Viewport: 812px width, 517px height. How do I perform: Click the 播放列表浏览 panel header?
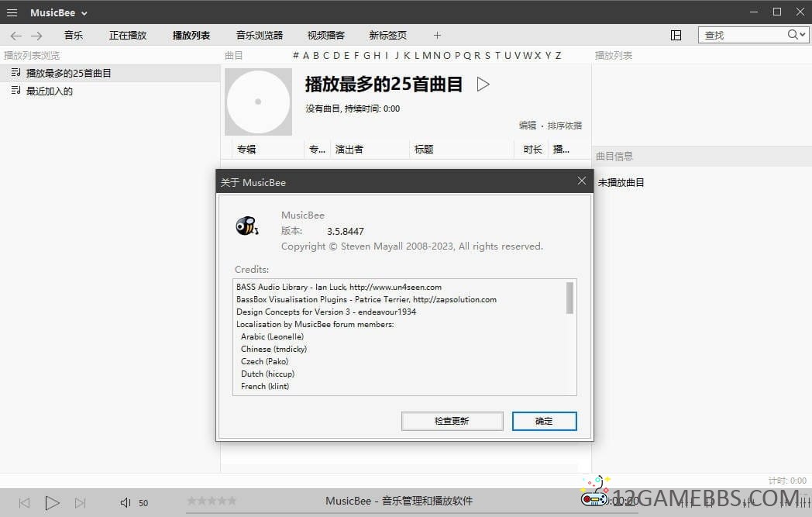click(x=32, y=56)
